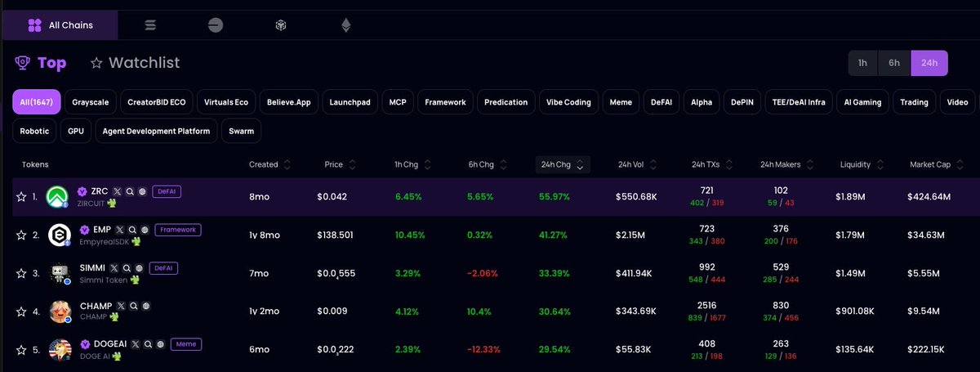This screenshot has height=372, width=980.
Task: Star the SIMMI token row
Action: click(x=21, y=273)
